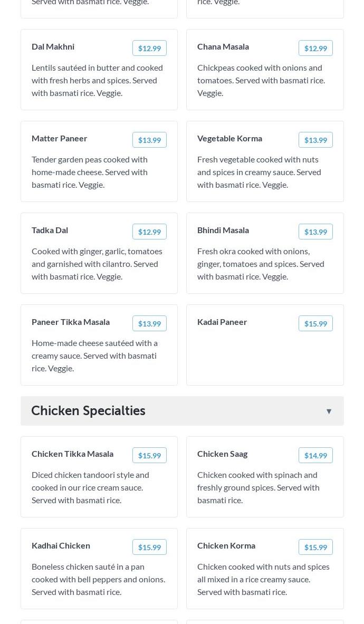Select the Chicken Saag $14.99 price

click(315, 455)
